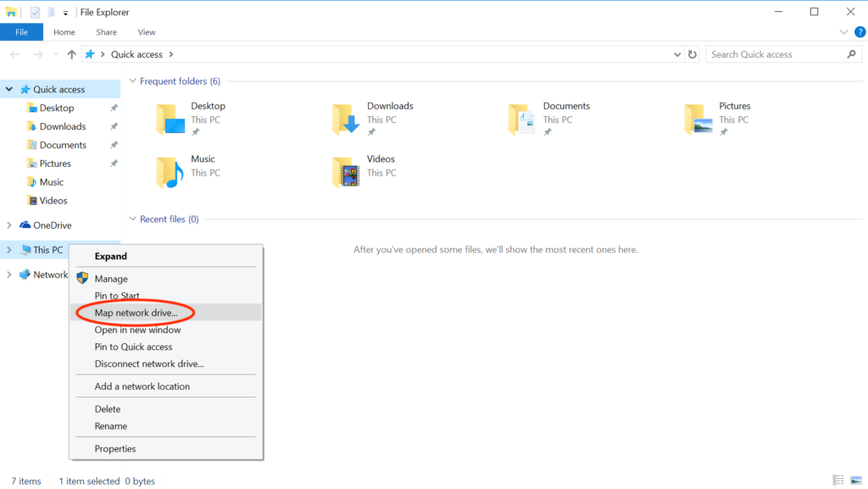Expand the Network tree node
The width and height of the screenshot is (868, 489).
coord(8,275)
